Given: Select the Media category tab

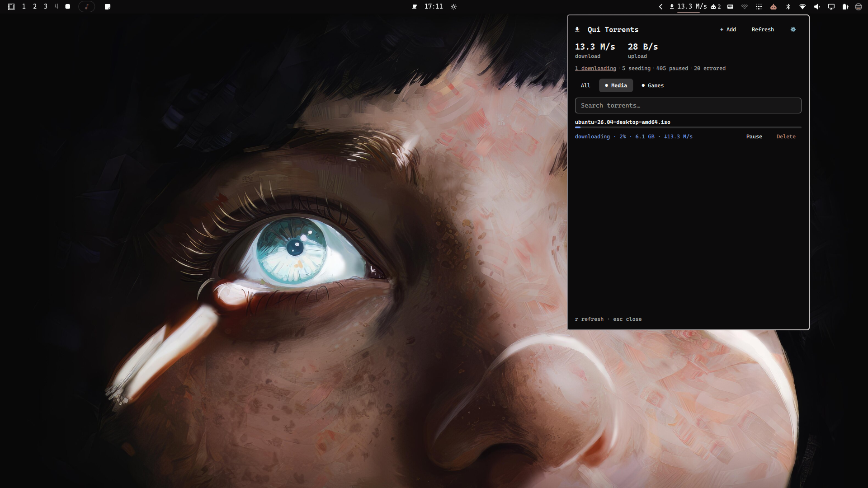Looking at the screenshot, I should click(x=616, y=85).
